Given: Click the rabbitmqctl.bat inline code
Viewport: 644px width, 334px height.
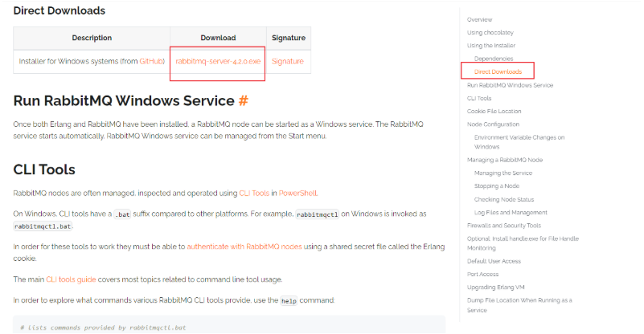Looking at the screenshot, I should click(x=43, y=226).
